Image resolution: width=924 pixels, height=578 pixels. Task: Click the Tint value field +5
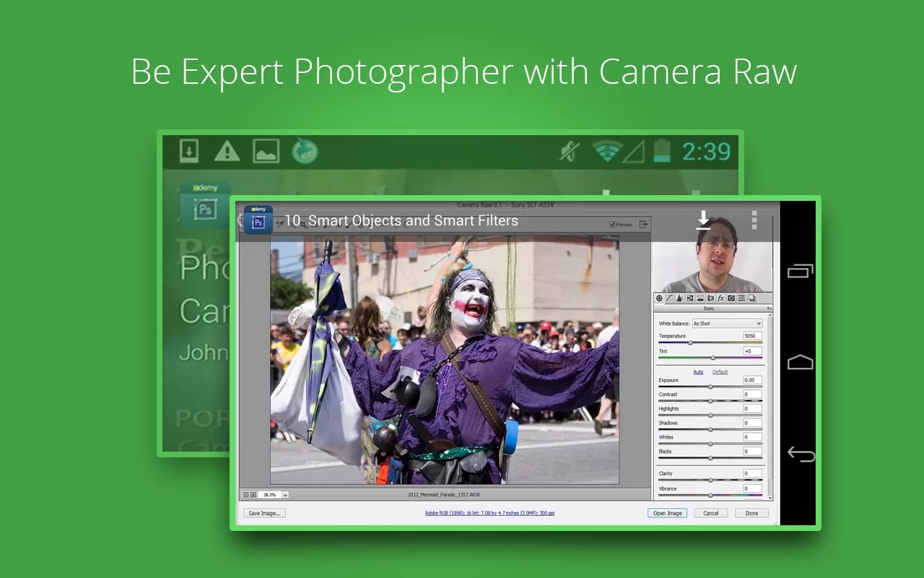tap(753, 351)
